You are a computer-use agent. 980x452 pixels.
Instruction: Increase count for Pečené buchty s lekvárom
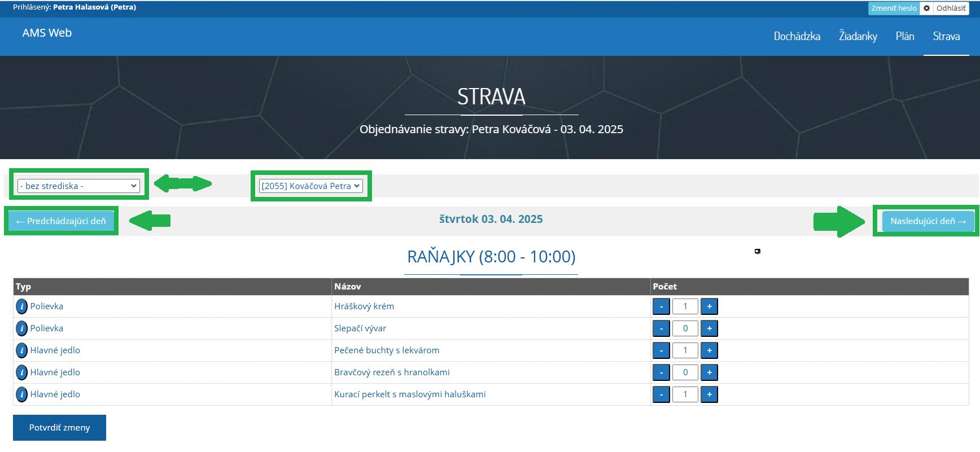709,350
